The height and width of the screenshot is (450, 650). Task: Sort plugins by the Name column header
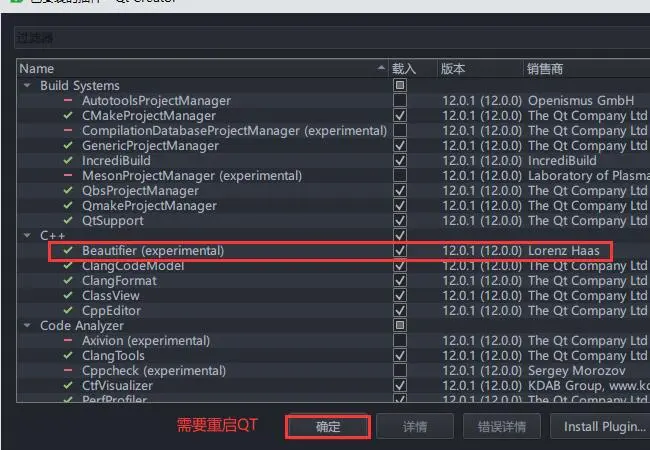200,69
